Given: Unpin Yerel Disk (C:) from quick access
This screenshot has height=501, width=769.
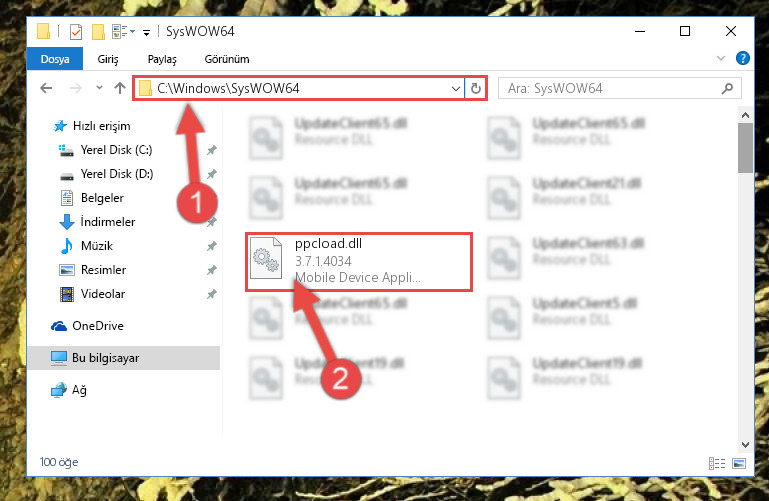Looking at the screenshot, I should click(x=211, y=150).
